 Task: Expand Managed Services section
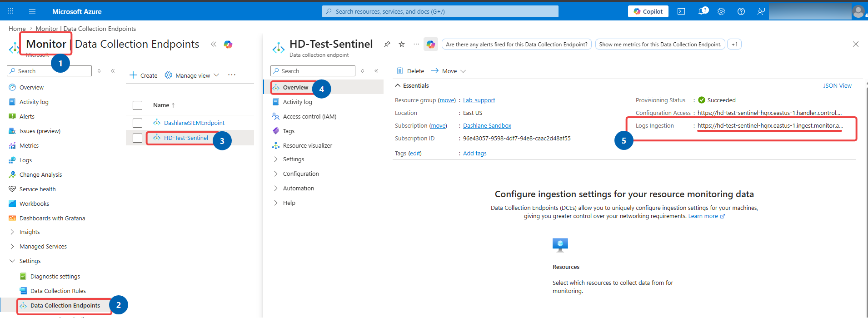[x=43, y=246]
